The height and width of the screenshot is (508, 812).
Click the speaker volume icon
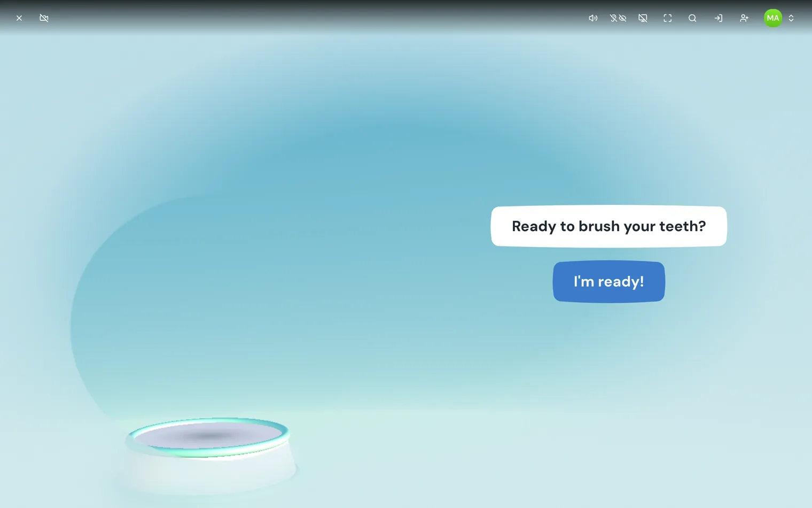pos(593,18)
